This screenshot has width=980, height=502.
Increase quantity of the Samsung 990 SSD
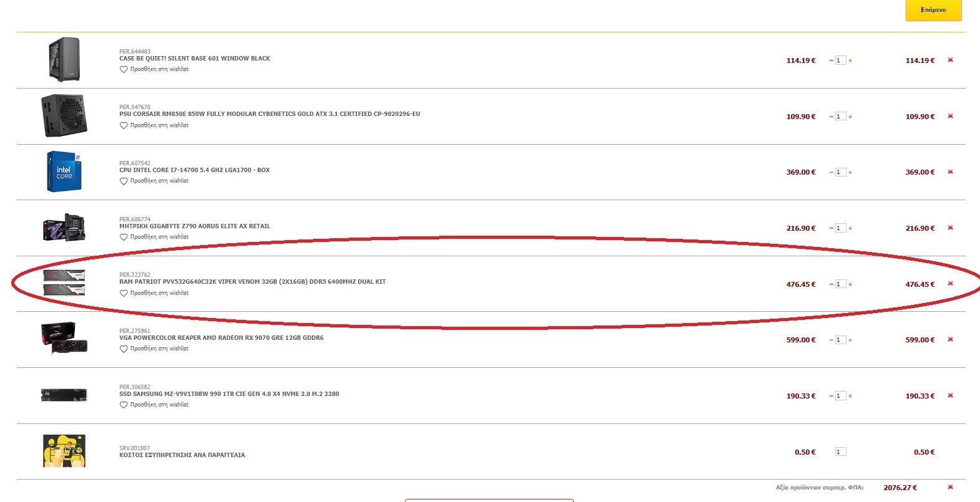(850, 396)
